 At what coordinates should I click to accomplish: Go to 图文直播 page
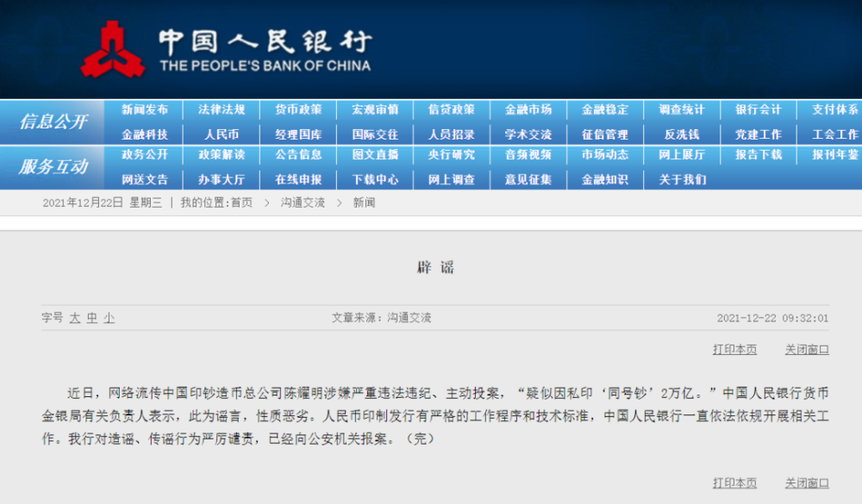375,154
